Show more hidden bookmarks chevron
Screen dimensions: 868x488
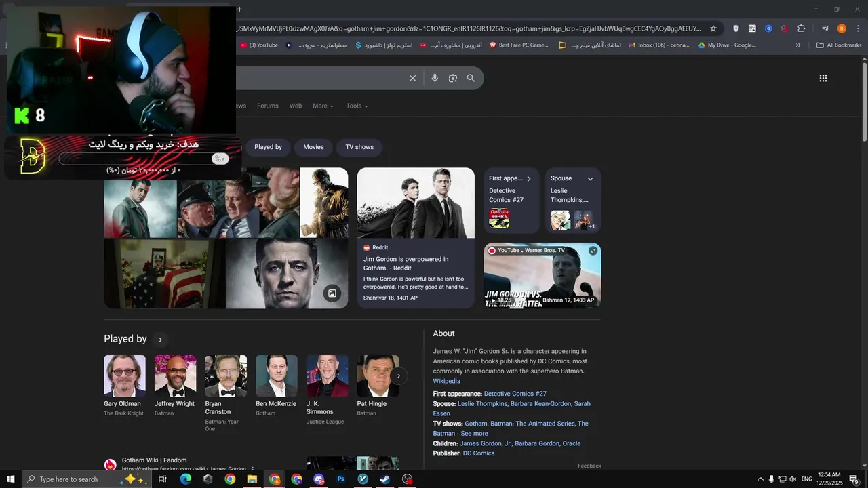(x=798, y=45)
